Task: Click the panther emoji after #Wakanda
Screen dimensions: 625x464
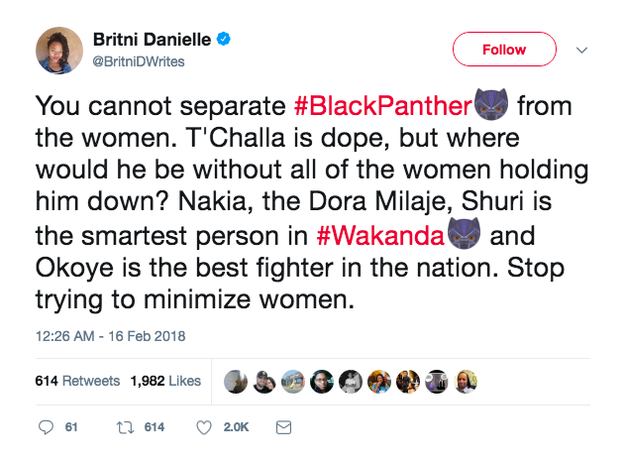Action: coord(464,234)
